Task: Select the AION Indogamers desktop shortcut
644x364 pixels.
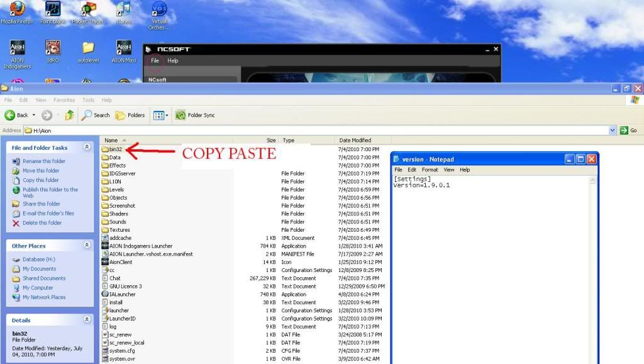Action: coord(17,54)
